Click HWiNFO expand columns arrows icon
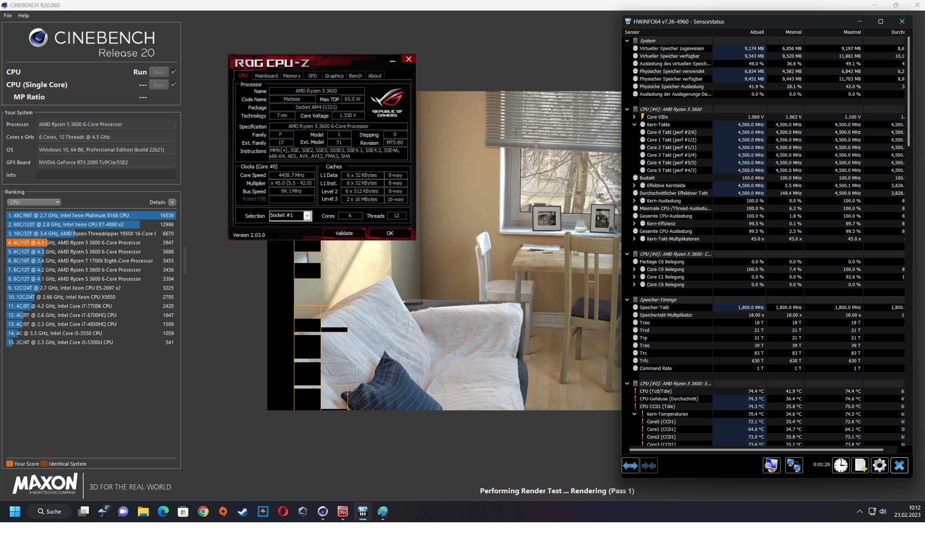 [630, 465]
